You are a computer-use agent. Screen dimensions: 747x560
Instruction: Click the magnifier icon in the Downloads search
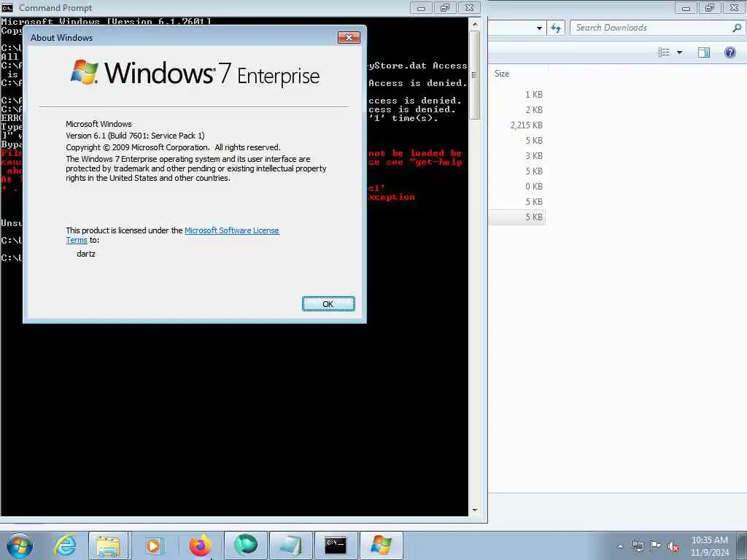[x=737, y=28]
